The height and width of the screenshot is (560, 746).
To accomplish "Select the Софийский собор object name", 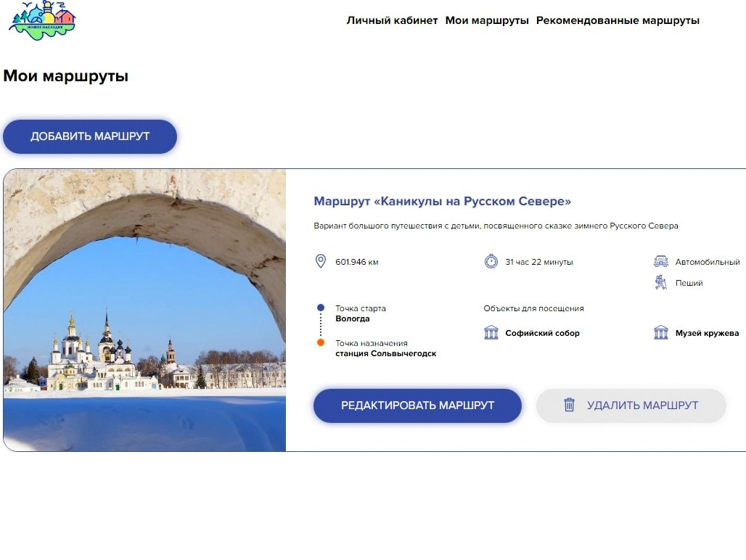I will click(542, 333).
